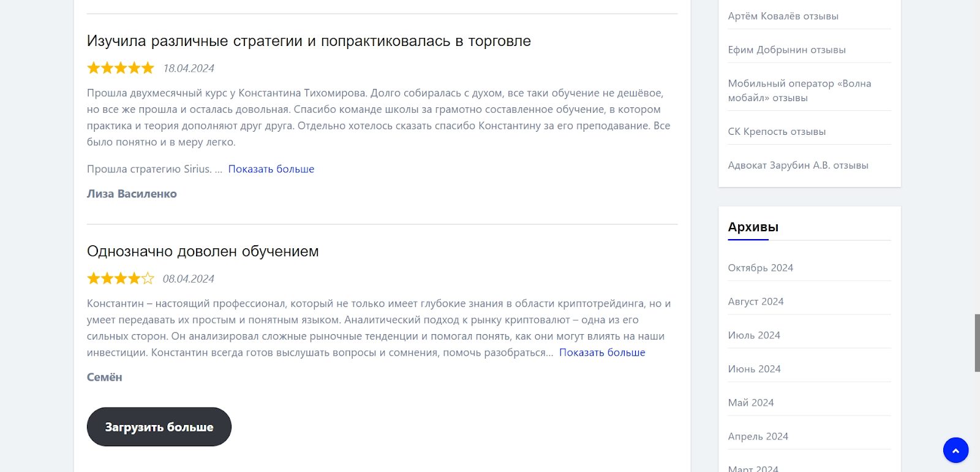Click the date 18.04.2024
The height and width of the screenshot is (472, 980).
tap(189, 69)
